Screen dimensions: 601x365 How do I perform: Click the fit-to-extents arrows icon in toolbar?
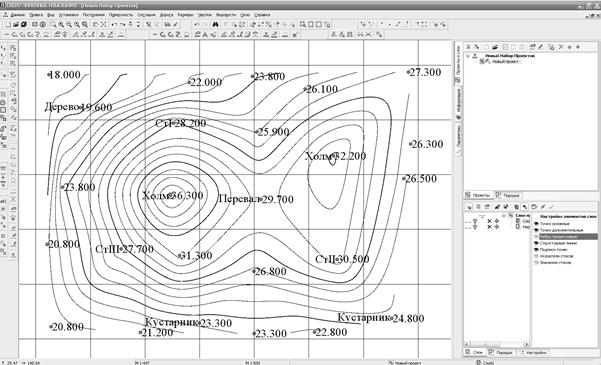pos(103,24)
